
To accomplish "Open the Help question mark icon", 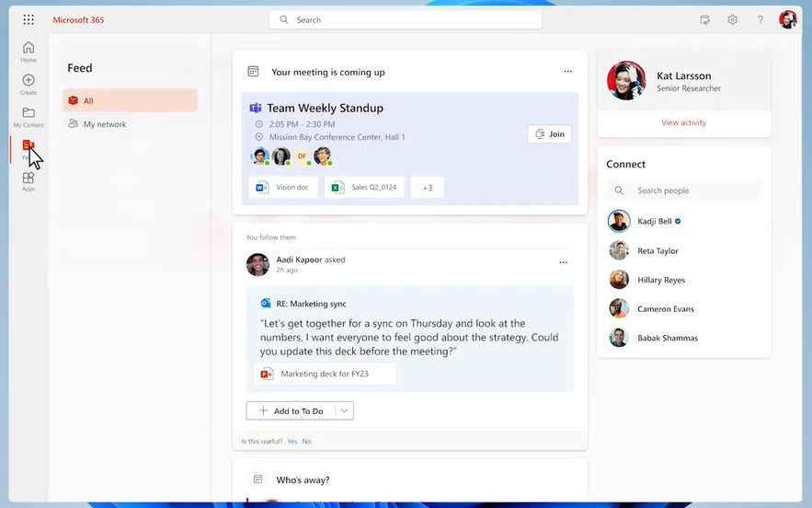I will 761,19.
